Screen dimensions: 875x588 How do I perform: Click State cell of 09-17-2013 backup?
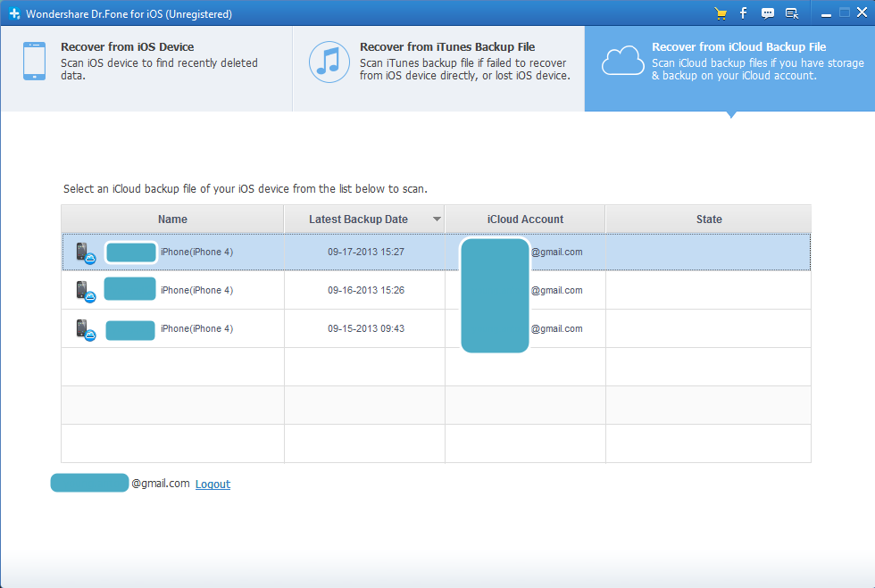pyautogui.click(x=708, y=253)
